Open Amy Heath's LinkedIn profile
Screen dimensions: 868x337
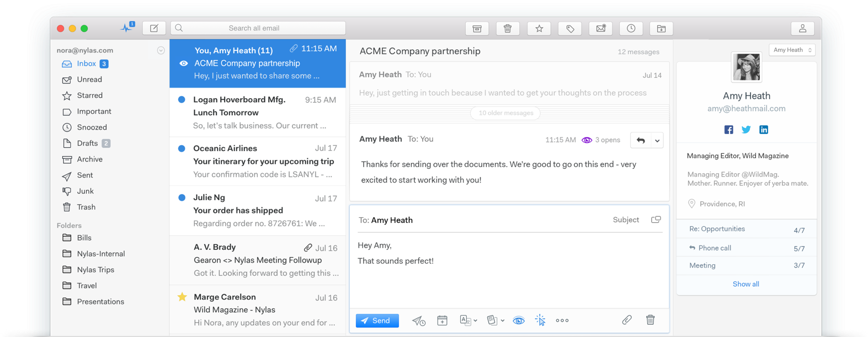pyautogui.click(x=764, y=130)
